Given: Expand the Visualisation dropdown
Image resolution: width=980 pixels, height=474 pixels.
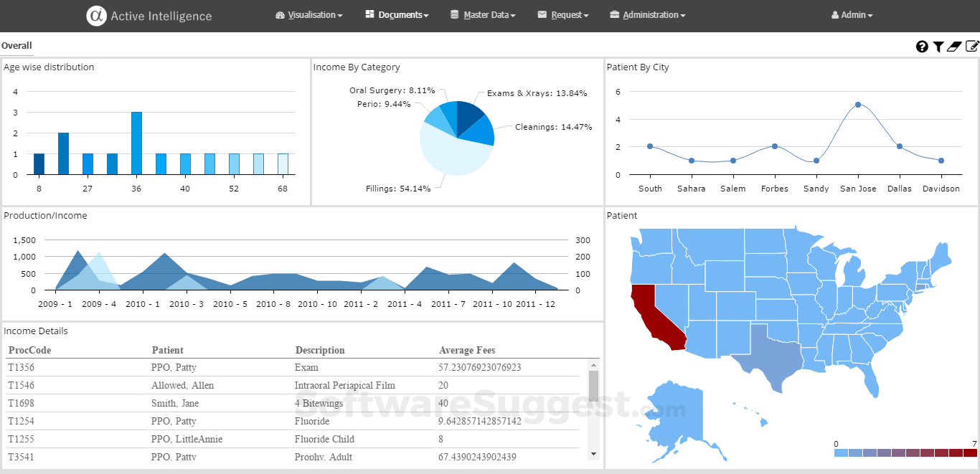Looking at the screenshot, I should [x=309, y=14].
